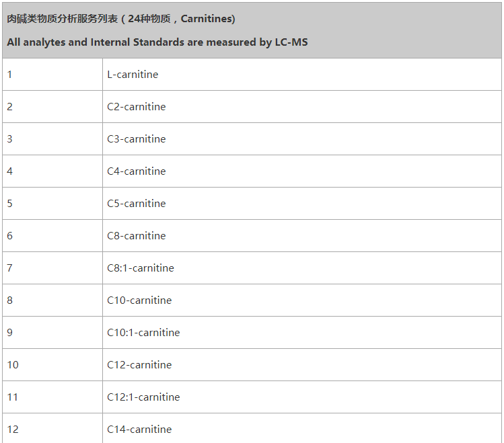Select the C4-carnitine row text
Viewport: 504px width, 443px height.
point(136,171)
